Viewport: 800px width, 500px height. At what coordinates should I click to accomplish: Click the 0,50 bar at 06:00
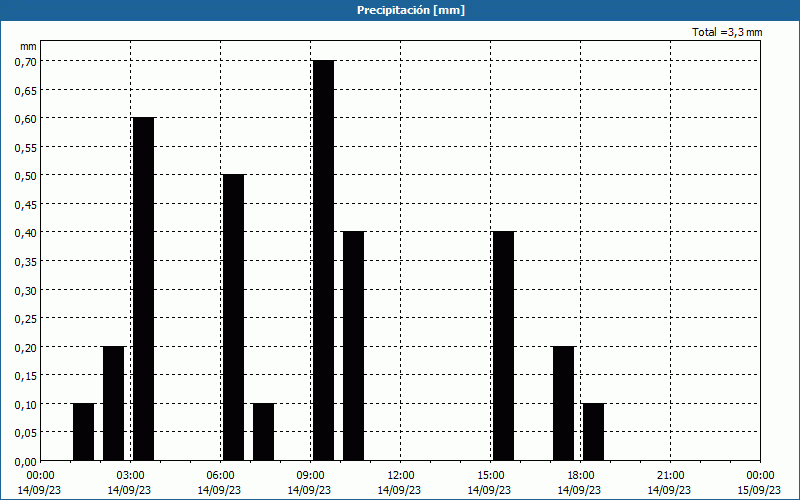point(234,317)
